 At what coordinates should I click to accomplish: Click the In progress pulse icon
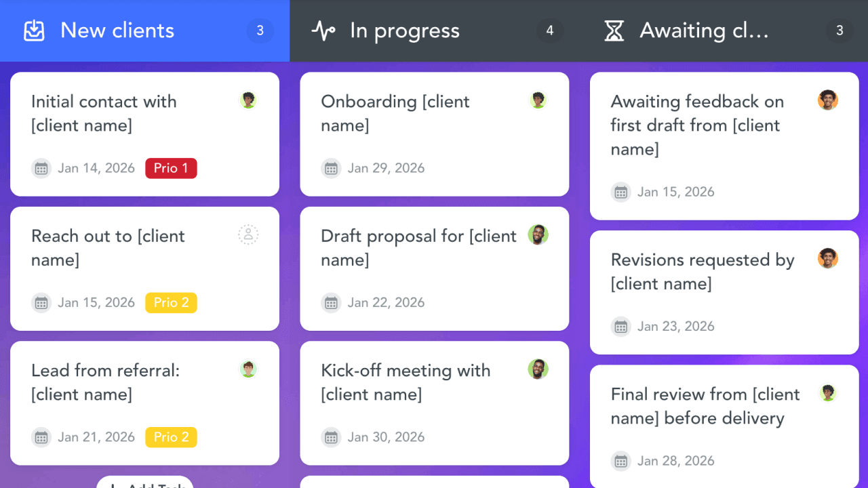(323, 30)
